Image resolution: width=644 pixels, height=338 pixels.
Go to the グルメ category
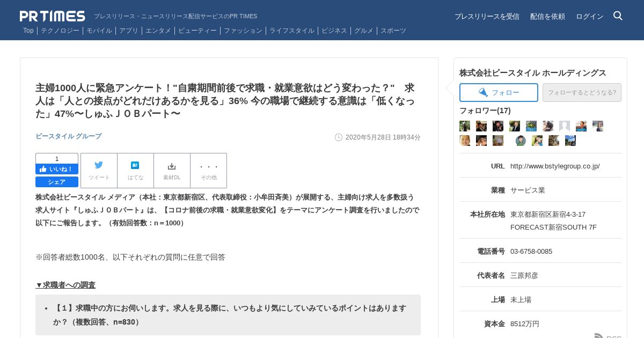tap(364, 31)
